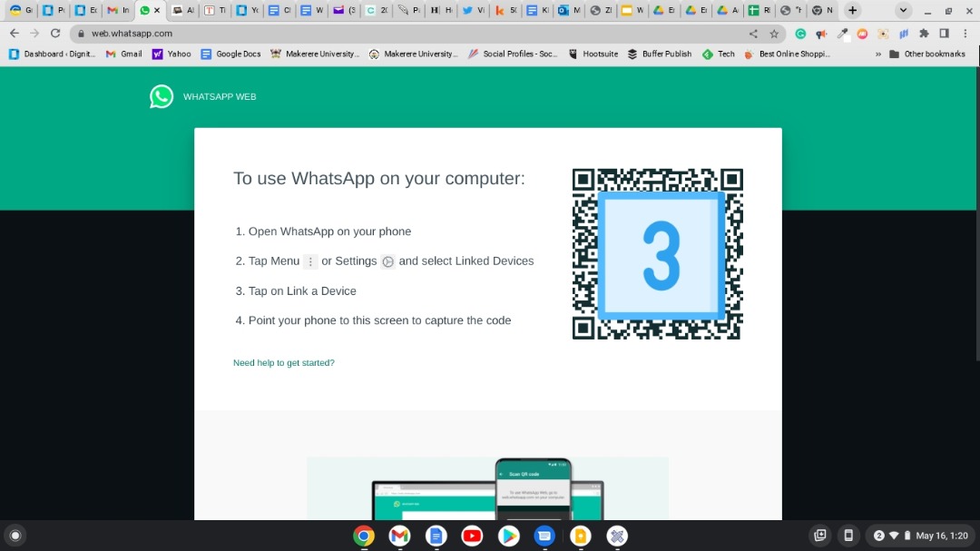The width and height of the screenshot is (980, 551).
Task: Click the QR code image
Action: [x=658, y=254]
